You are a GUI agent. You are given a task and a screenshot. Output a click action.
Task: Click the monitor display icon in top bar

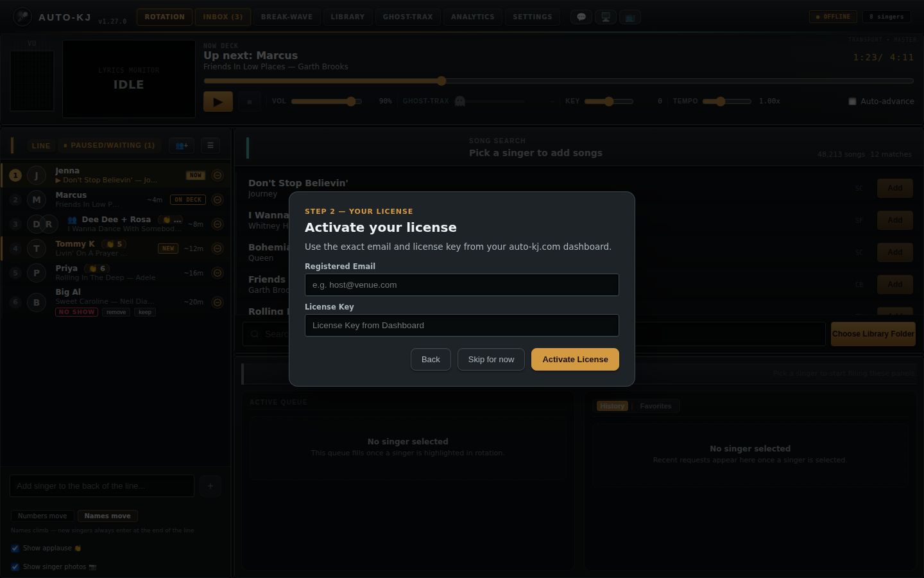click(x=606, y=17)
